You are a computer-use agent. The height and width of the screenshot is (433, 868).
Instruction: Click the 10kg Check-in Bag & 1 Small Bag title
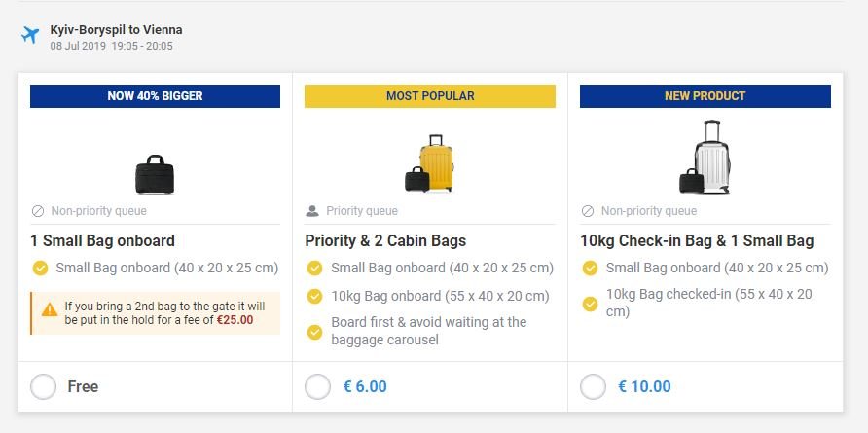(697, 240)
